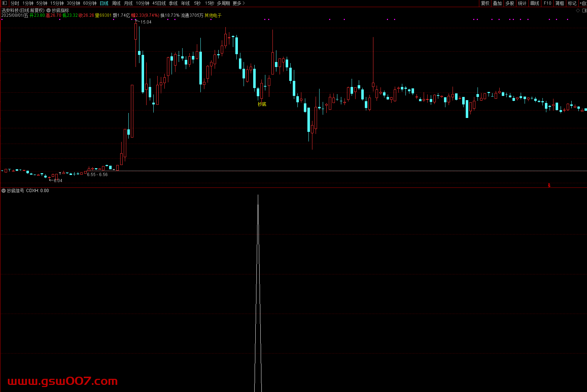Select the 10分钟 period tab
Screen dimensions: 587x392
(x=143, y=3)
